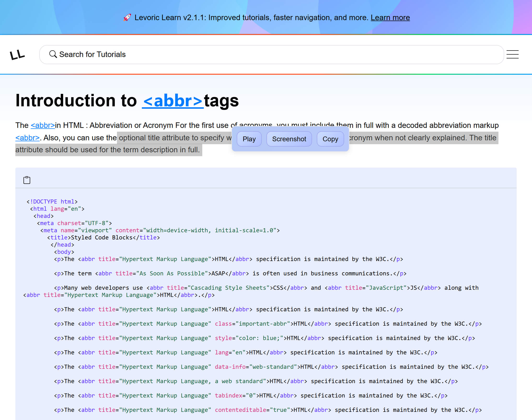Click the 'a web standard' title code line
Viewport: 532px width, 420px height.
click(256, 381)
